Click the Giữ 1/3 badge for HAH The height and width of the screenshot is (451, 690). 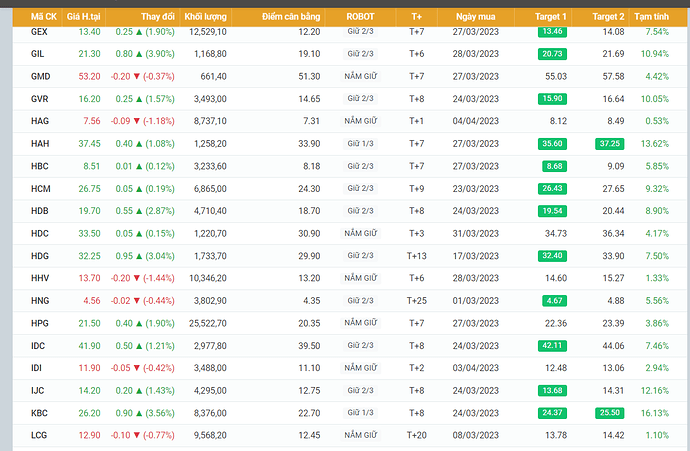(x=360, y=143)
